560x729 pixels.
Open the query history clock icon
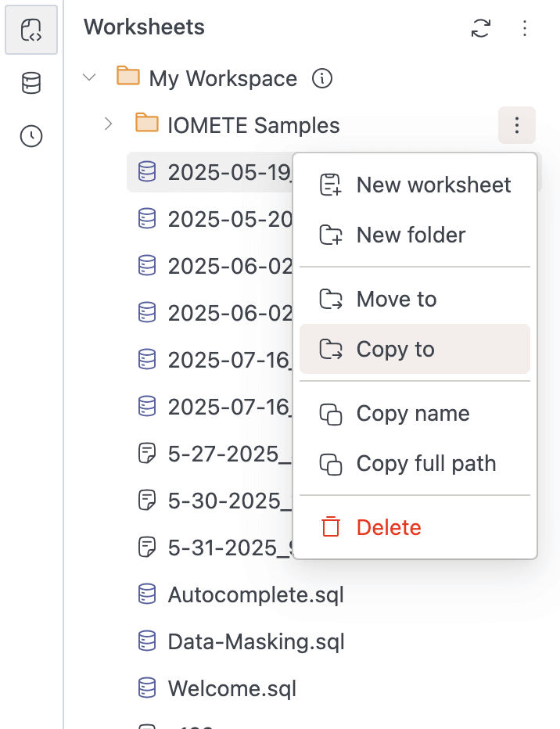pos(31,136)
